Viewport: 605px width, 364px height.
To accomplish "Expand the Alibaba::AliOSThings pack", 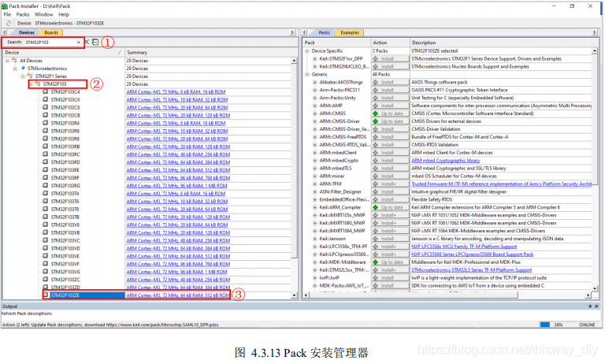I will click(315, 82).
